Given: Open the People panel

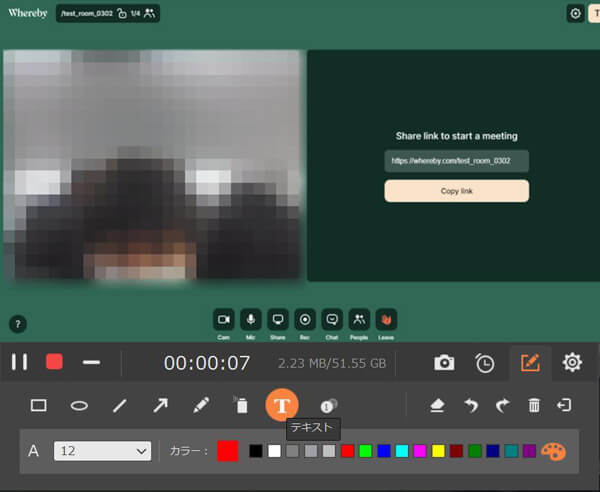Looking at the screenshot, I should click(x=358, y=319).
